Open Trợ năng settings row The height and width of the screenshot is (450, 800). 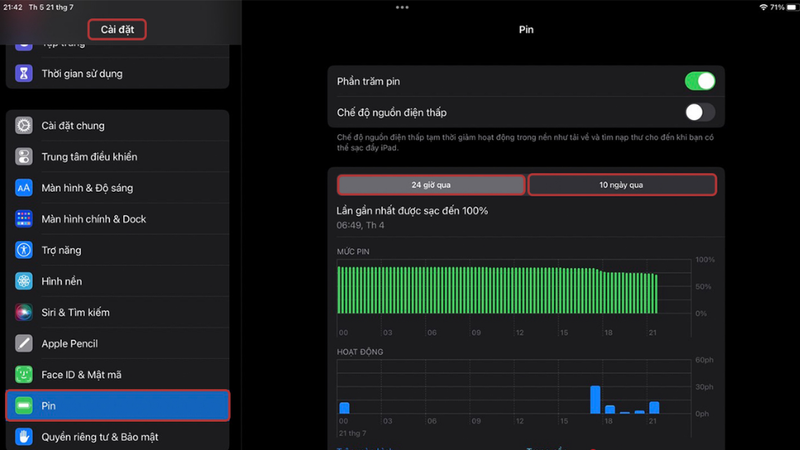point(117,250)
